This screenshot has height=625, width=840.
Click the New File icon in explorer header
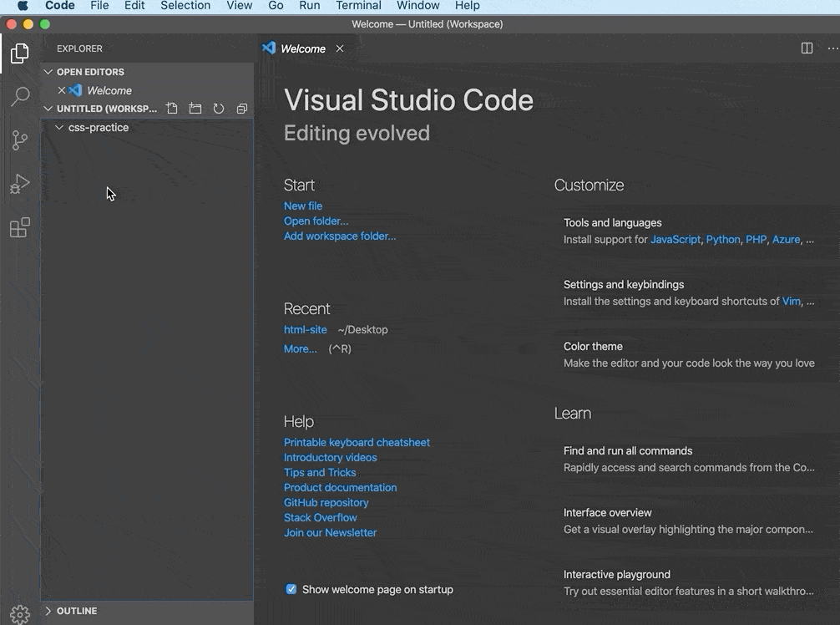coord(172,109)
